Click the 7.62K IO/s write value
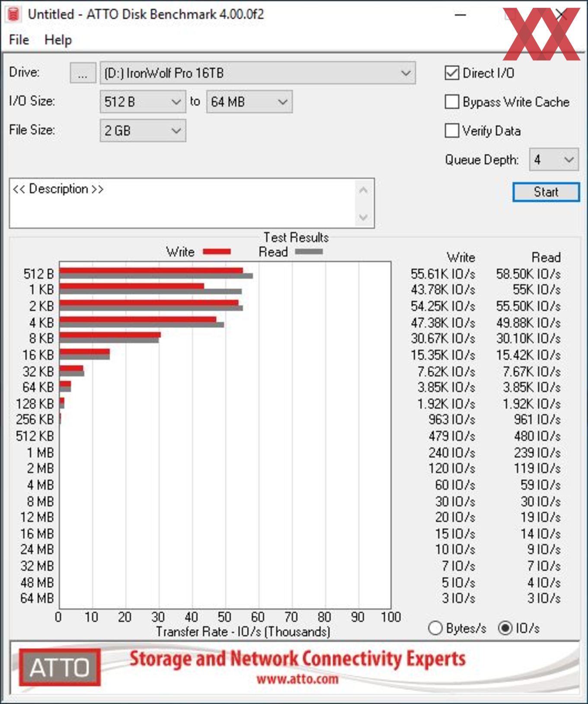Image resolution: width=588 pixels, height=704 pixels. point(446,372)
